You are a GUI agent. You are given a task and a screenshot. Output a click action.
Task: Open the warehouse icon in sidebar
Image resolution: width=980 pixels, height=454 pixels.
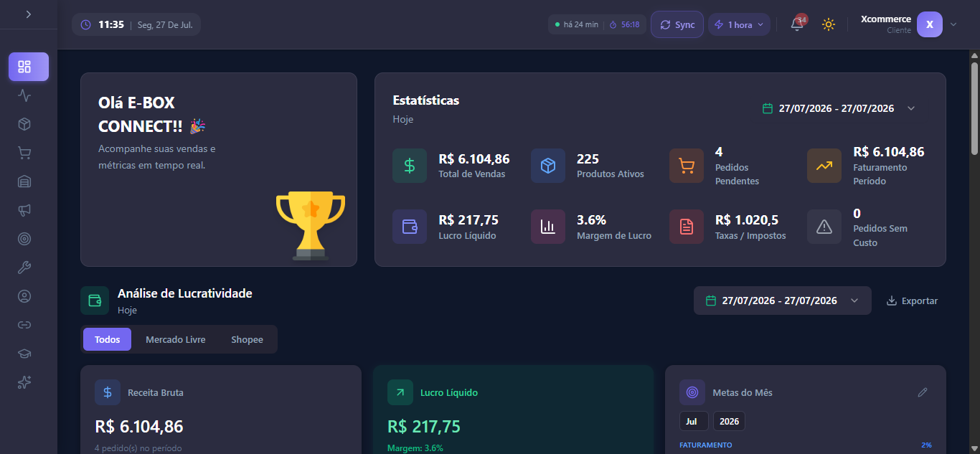24,181
